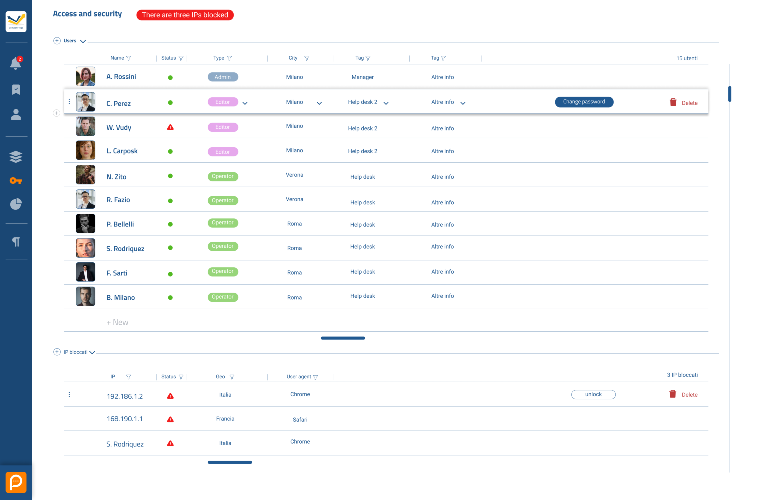Expand the IP blocked section chevron
Viewport: 770px width, 500px height.
click(x=92, y=352)
